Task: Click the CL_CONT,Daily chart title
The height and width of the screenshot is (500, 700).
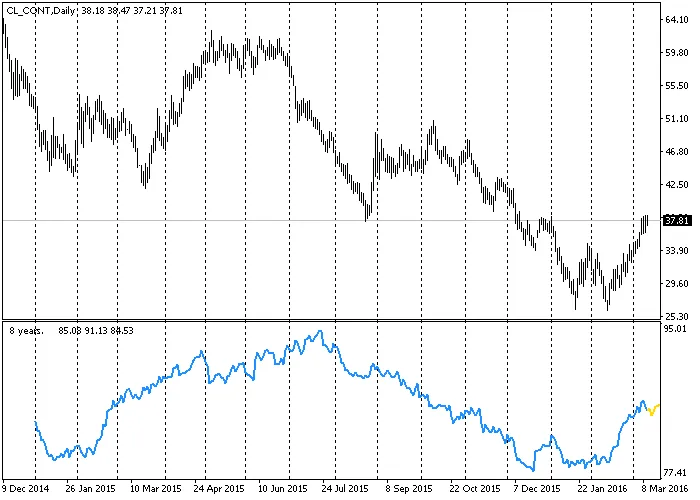Action: [x=41, y=8]
